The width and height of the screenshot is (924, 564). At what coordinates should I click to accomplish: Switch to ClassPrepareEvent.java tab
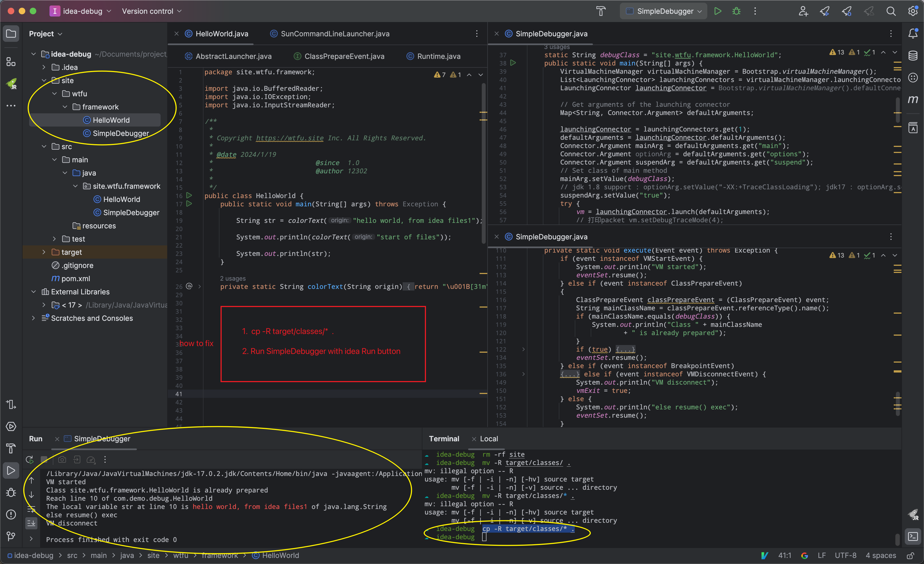[344, 56]
